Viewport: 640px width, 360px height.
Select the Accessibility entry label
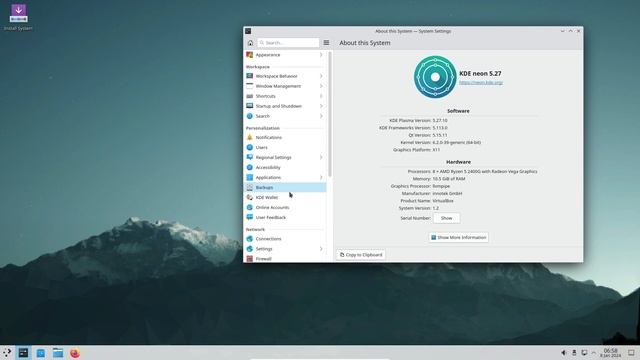point(268,167)
